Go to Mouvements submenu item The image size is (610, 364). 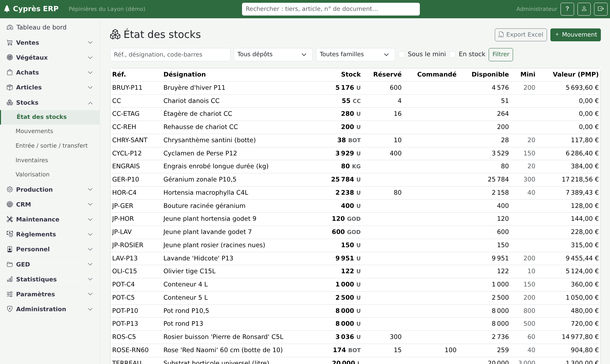(34, 131)
